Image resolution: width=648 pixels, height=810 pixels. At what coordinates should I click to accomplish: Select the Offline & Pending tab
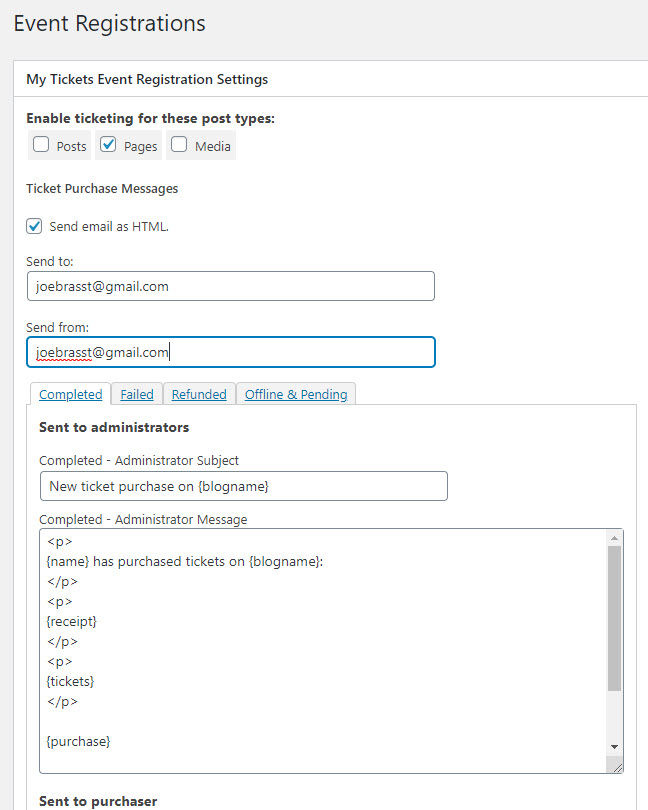[x=296, y=394]
